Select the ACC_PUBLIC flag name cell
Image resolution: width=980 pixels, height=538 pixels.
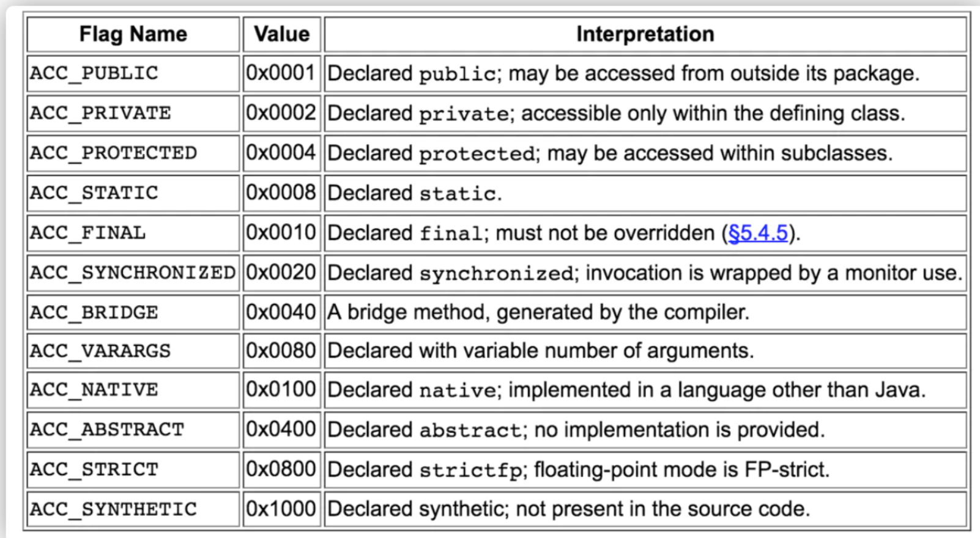tap(133, 73)
